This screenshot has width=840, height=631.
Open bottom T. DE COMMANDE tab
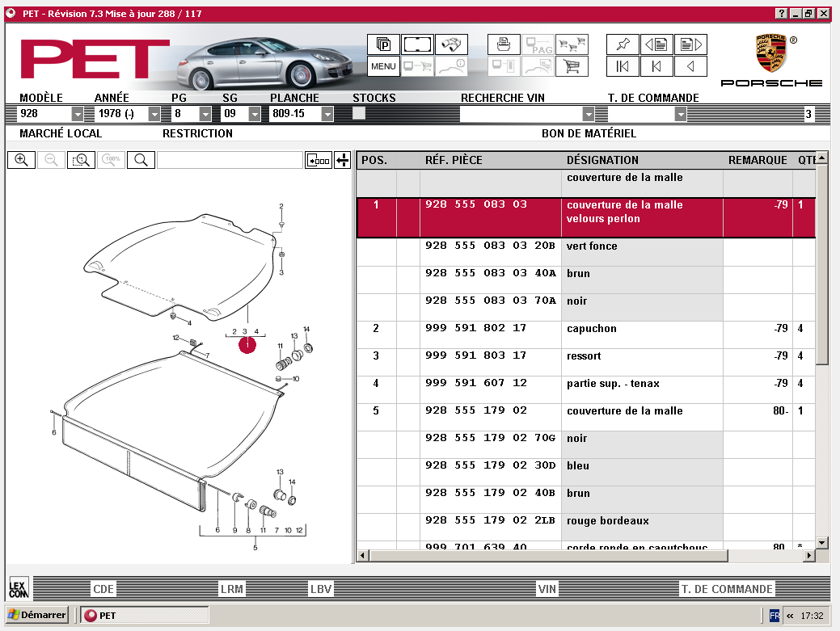coord(727,589)
